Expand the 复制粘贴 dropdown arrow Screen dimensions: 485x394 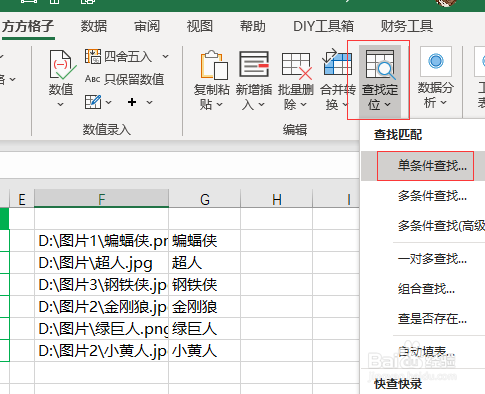coord(220,105)
